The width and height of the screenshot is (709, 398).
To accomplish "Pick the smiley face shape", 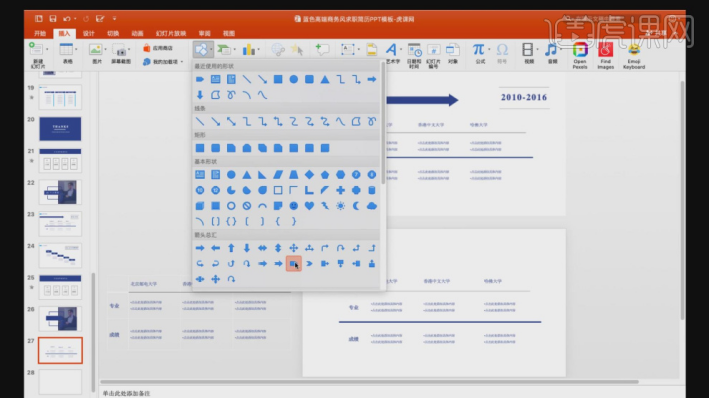I will coord(293,206).
